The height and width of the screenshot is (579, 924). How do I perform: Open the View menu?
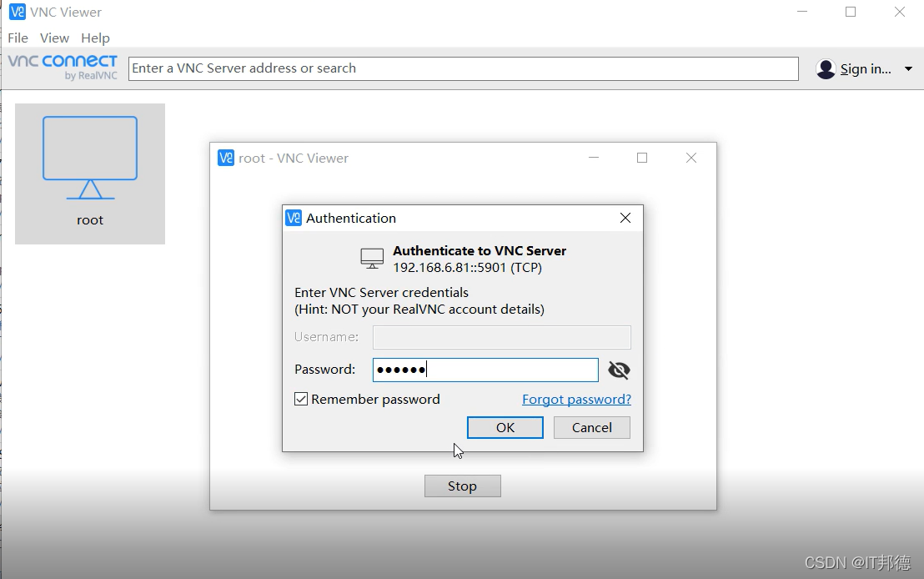point(54,38)
